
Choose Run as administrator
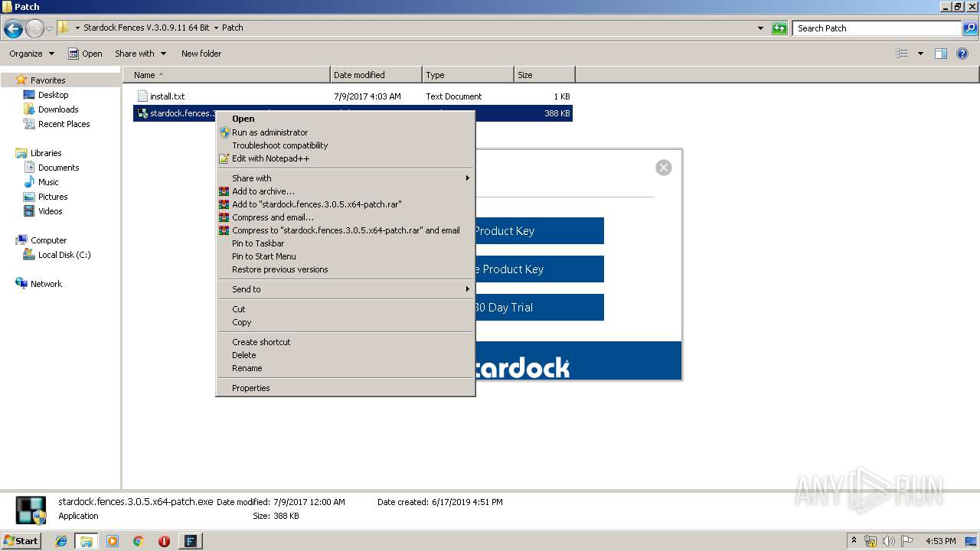[x=346, y=132]
